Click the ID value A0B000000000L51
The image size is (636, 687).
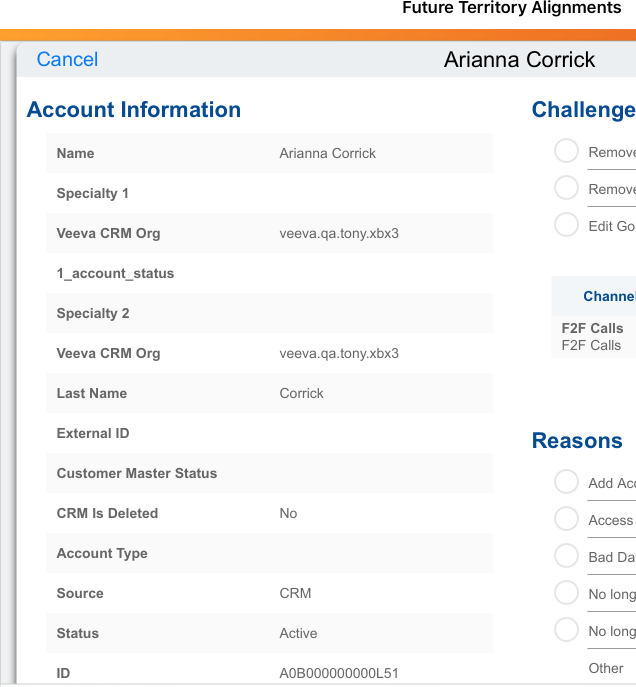[339, 673]
